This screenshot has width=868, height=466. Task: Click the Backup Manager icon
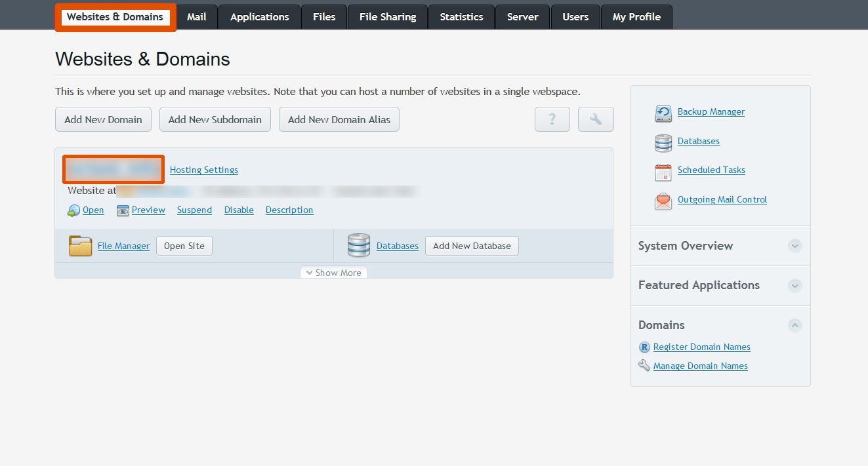pyautogui.click(x=663, y=113)
